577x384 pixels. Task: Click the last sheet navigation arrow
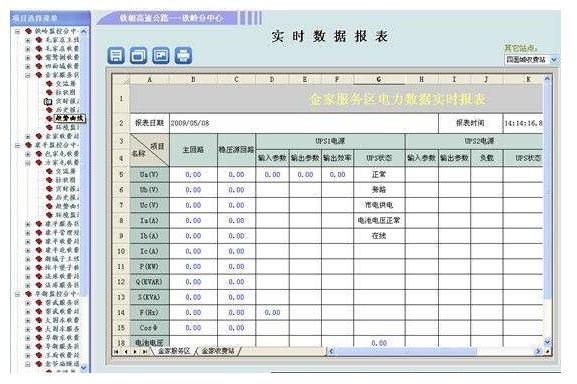pyautogui.click(x=145, y=352)
